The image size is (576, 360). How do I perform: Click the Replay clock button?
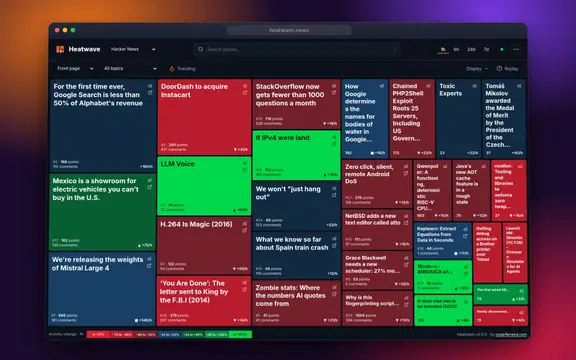507,69
